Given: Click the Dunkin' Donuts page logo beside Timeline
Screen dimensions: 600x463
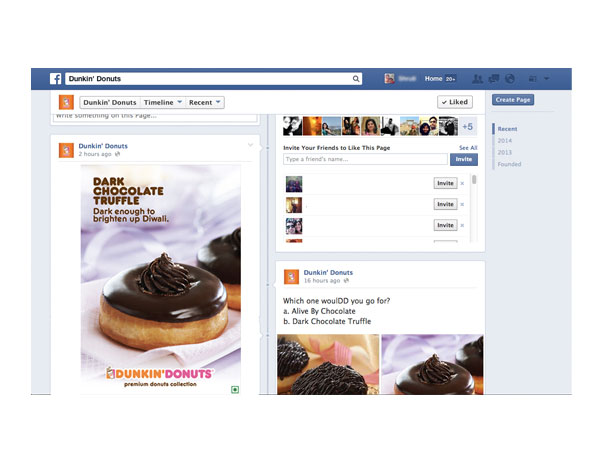Looking at the screenshot, I should 66,102.
